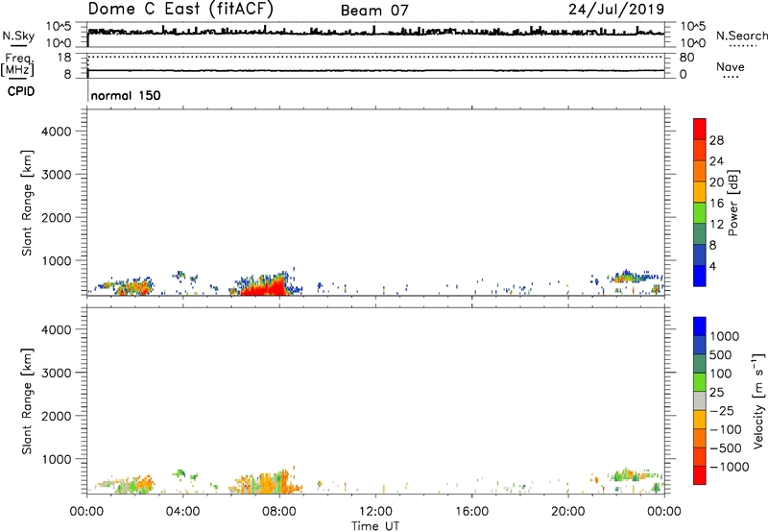Image resolution: width=768 pixels, height=532 pixels.
Task: Click the "28" label on the power color bar
Action: pos(716,140)
